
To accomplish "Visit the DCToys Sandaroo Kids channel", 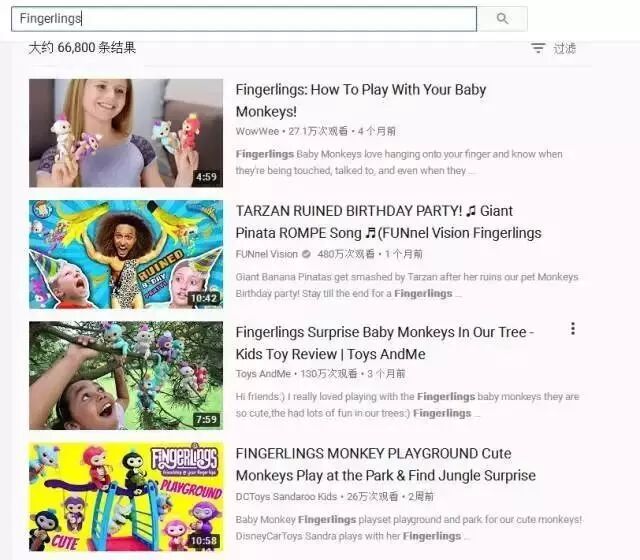I will click(286, 497).
